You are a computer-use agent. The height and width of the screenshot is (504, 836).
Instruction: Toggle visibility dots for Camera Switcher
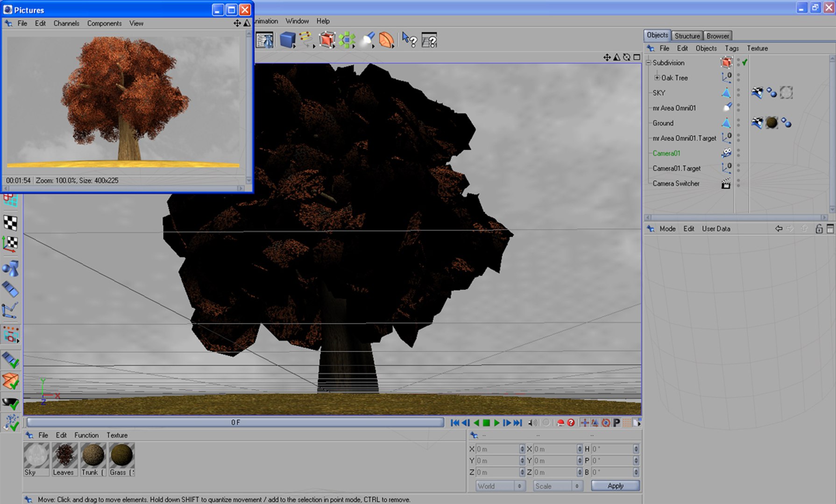[x=738, y=183]
